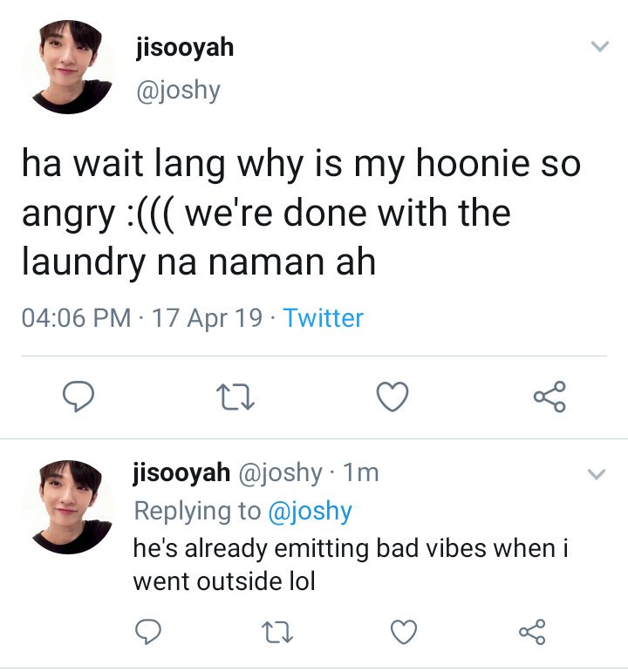Retweet the reply about bad vibes
The width and height of the screenshot is (628, 672).
pyautogui.click(x=277, y=632)
